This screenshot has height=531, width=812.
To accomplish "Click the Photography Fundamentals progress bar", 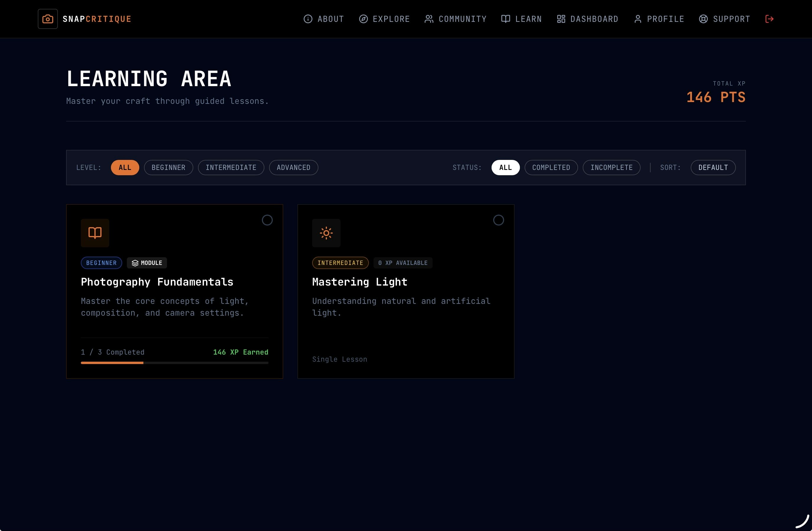I will [x=174, y=363].
